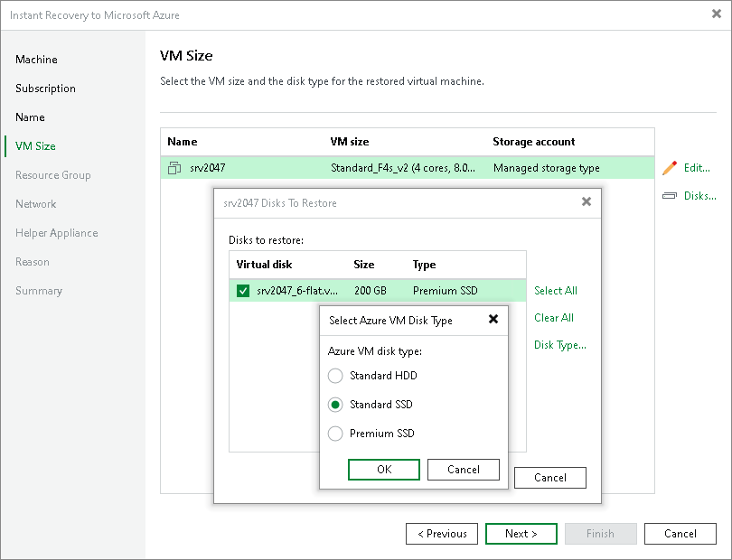
Task: Select the srv2047 row name
Action: click(x=208, y=168)
